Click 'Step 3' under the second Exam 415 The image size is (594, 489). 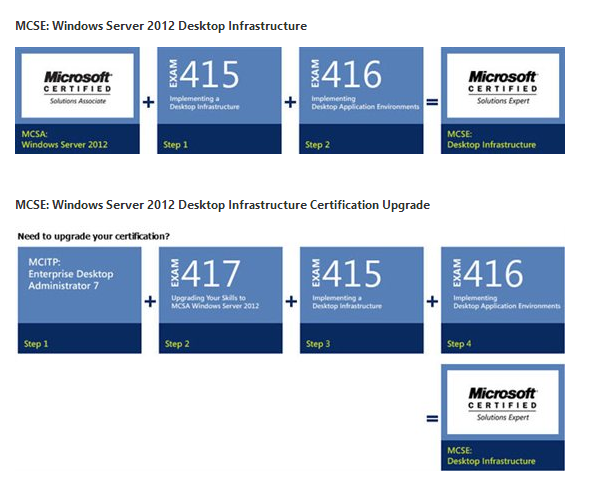[318, 344]
